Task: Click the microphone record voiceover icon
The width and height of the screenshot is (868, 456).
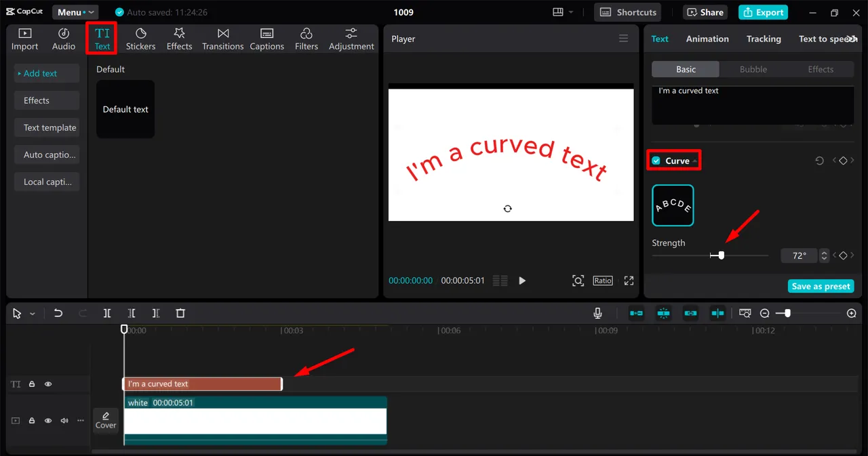Action: click(x=597, y=313)
